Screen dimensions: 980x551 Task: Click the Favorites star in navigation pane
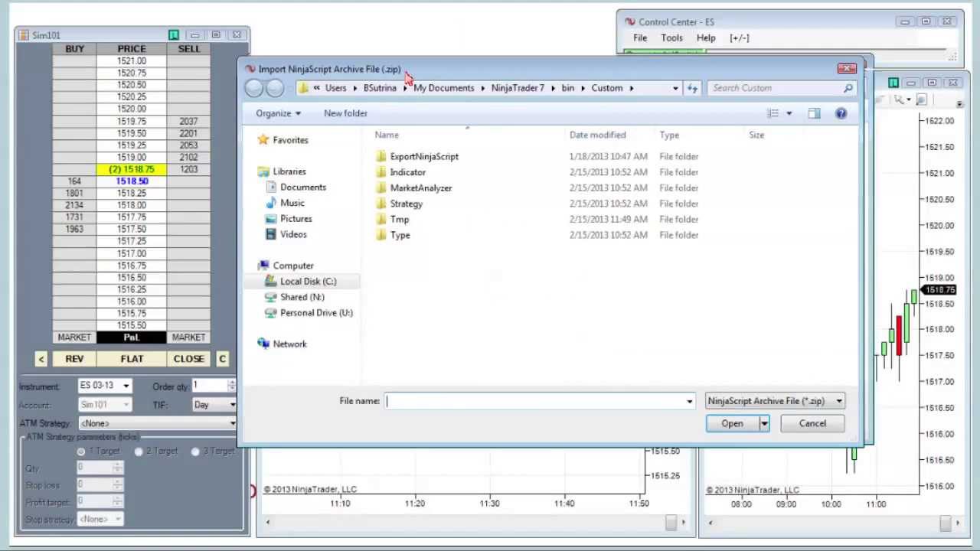(x=263, y=140)
